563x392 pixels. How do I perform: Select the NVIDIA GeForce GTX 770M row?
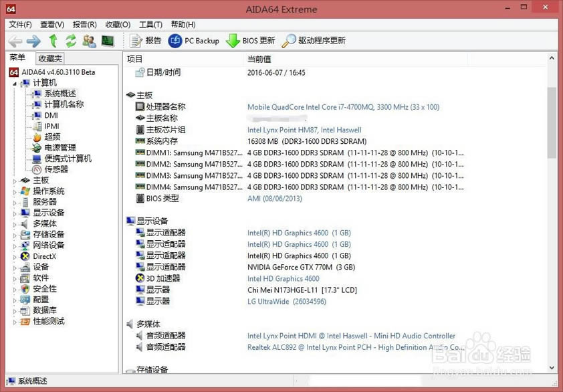[301, 268]
